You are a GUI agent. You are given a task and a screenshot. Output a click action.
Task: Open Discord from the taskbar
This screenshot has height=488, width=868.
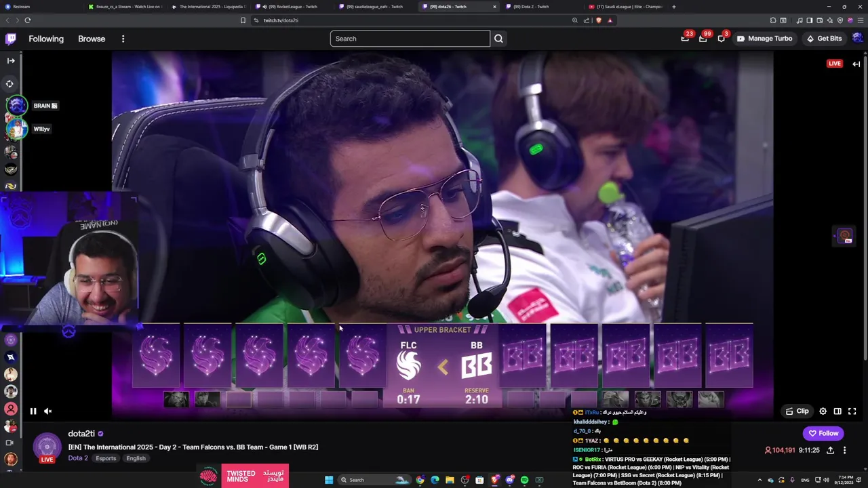(x=509, y=480)
